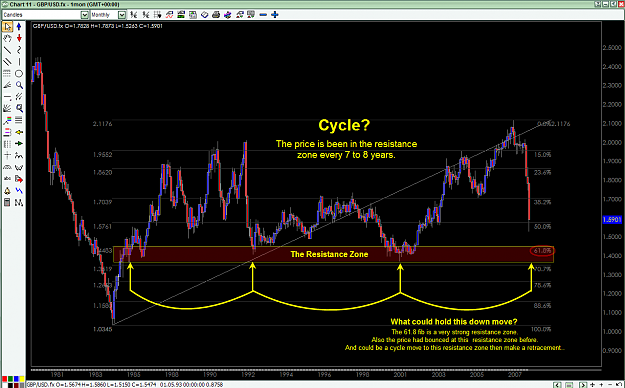
Task: Click 'The Resistance Zone' label
Action: point(329,254)
